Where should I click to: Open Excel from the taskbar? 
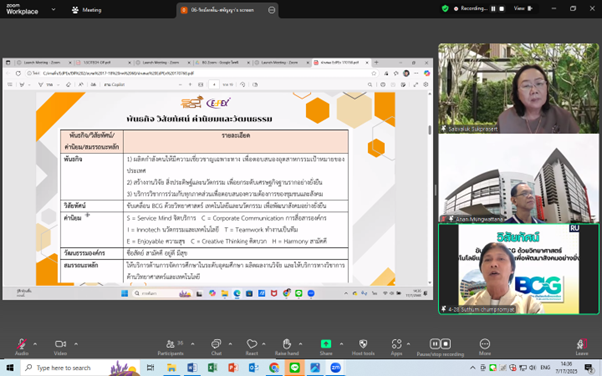click(x=212, y=368)
